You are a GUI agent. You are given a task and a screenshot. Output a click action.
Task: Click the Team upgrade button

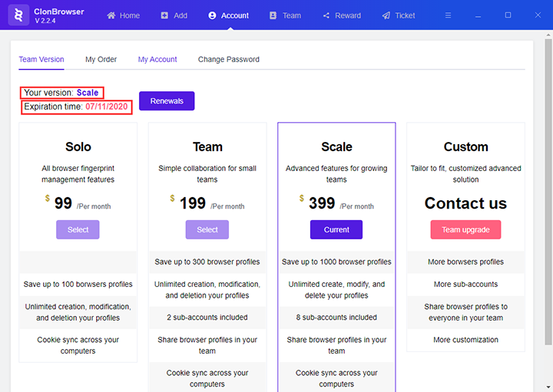(465, 229)
